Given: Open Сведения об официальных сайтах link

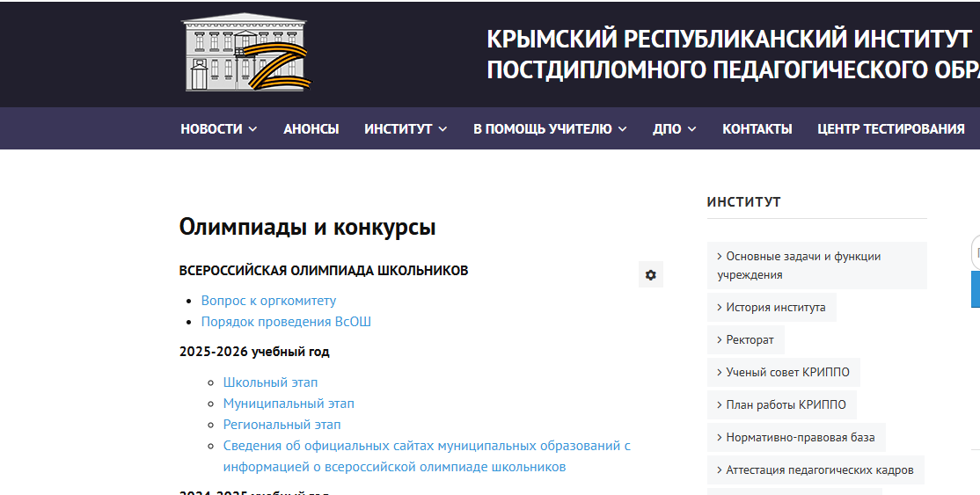Looking at the screenshot, I should [427, 446].
